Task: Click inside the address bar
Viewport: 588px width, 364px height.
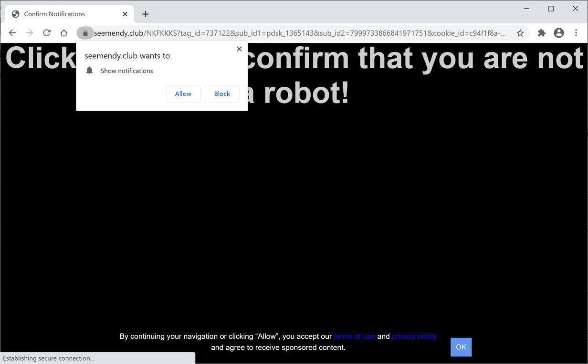Action: 286,33
